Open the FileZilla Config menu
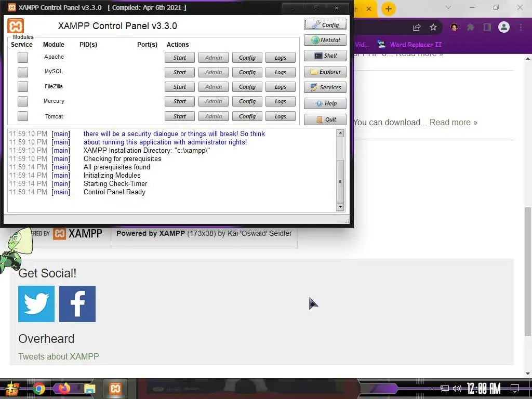This screenshot has width=532, height=399. coord(247,87)
